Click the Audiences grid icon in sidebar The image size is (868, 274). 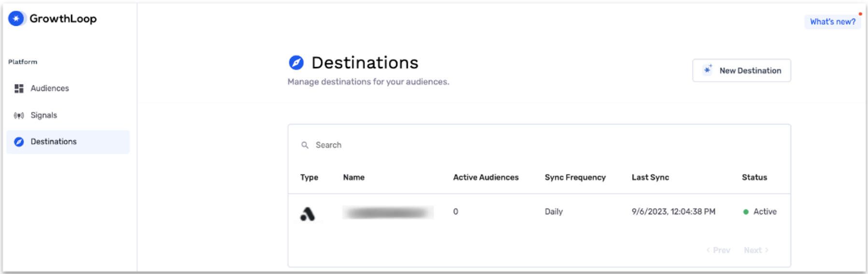[19, 89]
